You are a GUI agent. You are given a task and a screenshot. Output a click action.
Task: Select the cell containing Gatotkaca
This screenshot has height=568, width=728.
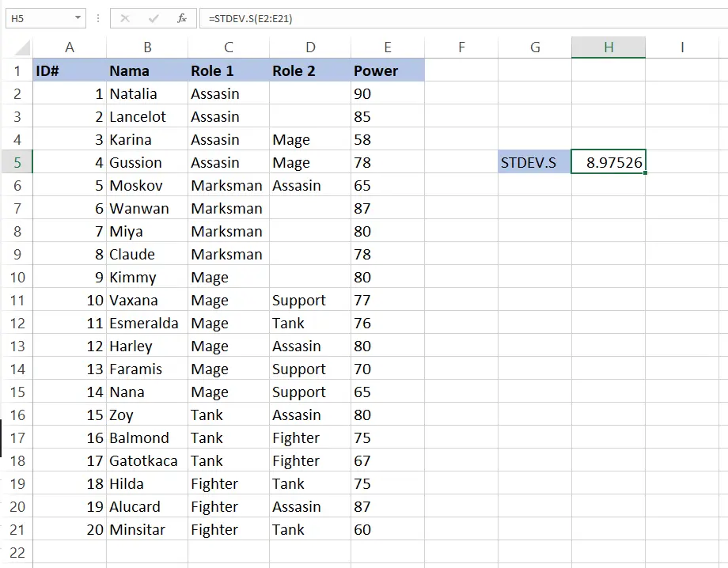pos(147,460)
